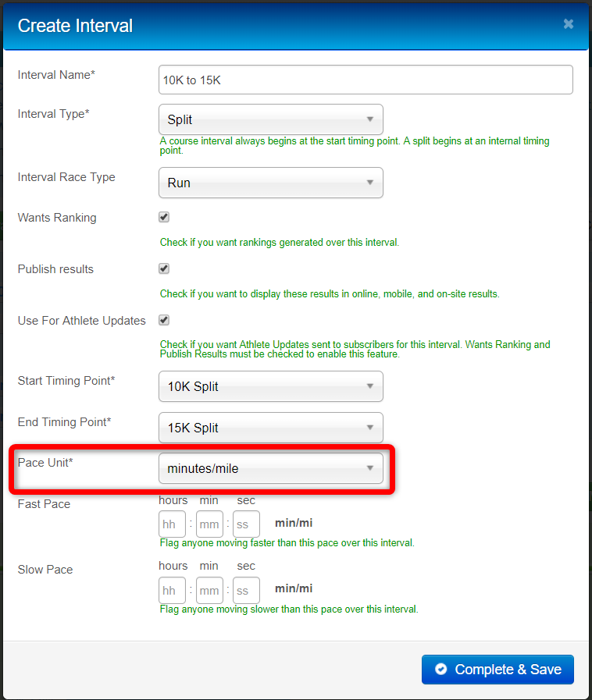
Task: Click the Complete & Save button
Action: click(497, 670)
